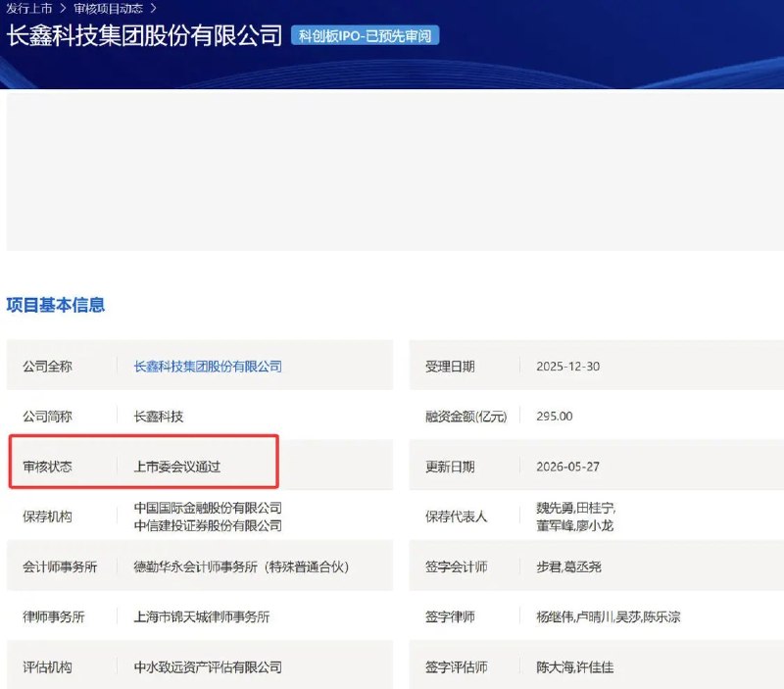Click the 签字会计师 label
784x689 pixels.
tap(456, 566)
